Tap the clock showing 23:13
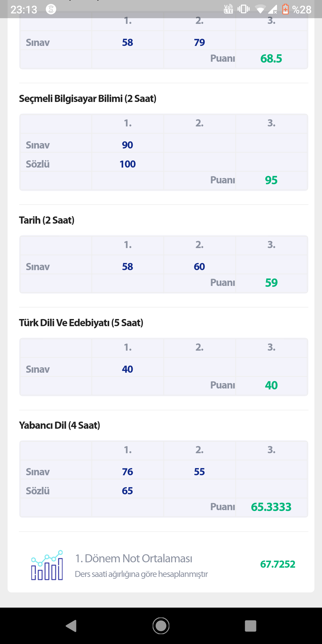 (24, 10)
